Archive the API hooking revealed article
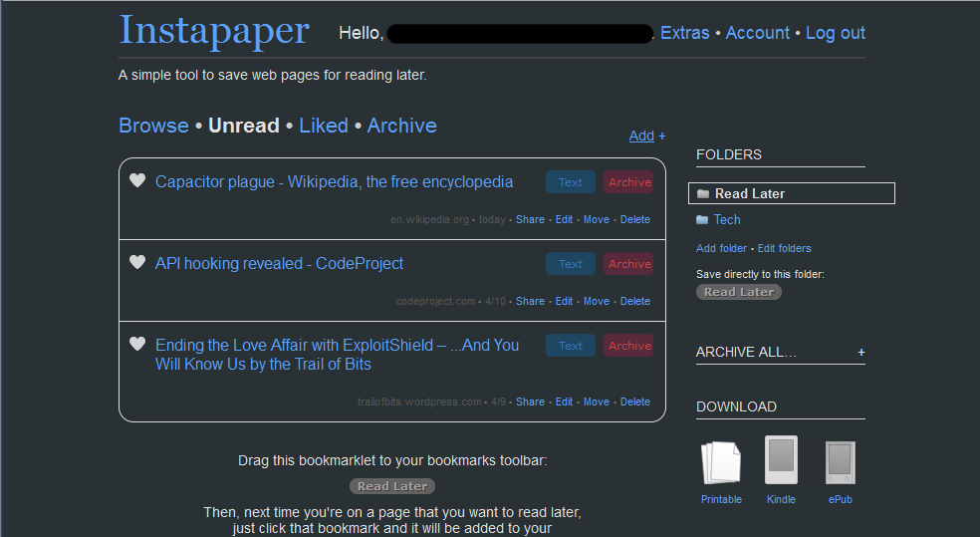Screen dimensions: 980x537 coord(628,264)
